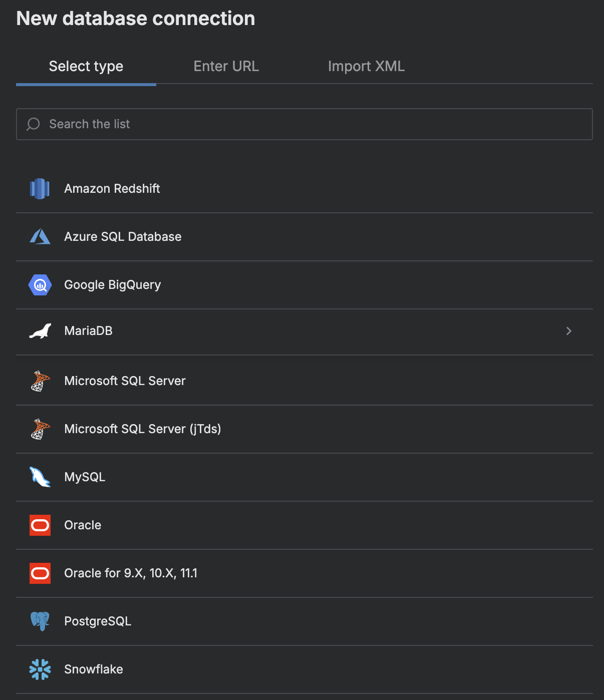Click the PostgreSQL elephant icon

click(40, 621)
